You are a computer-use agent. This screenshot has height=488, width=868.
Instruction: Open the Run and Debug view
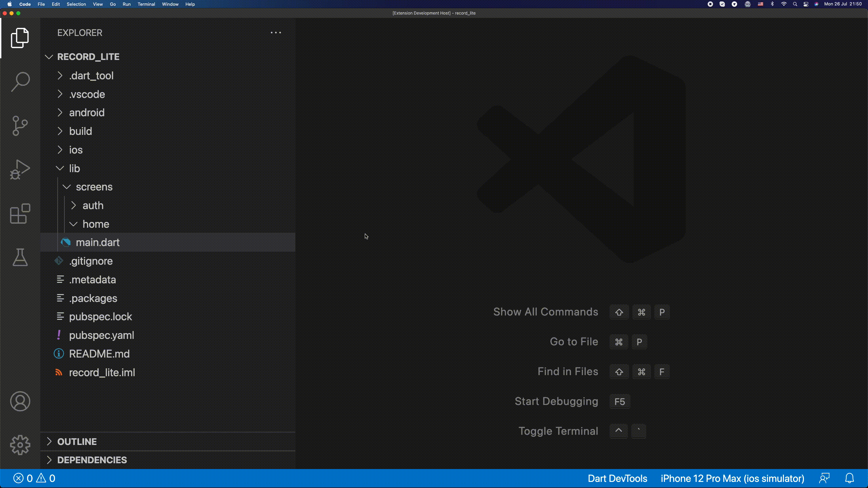[x=20, y=169]
